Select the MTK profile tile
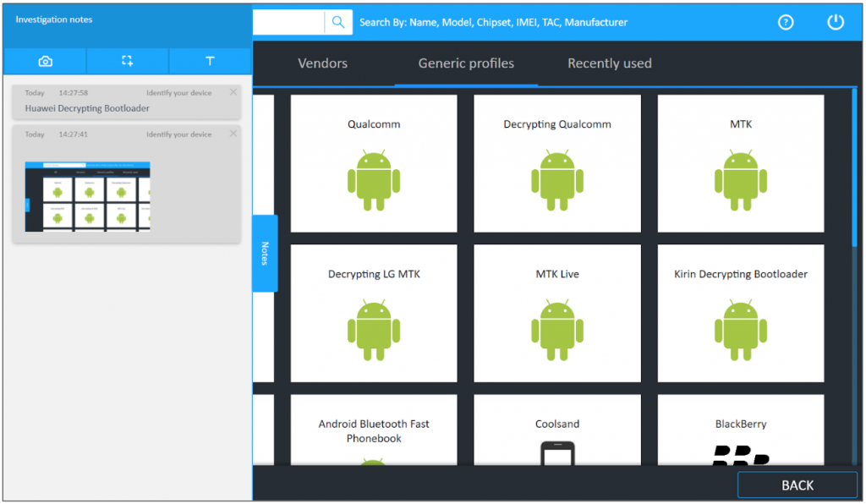This screenshot has width=866, height=504. pos(741,163)
